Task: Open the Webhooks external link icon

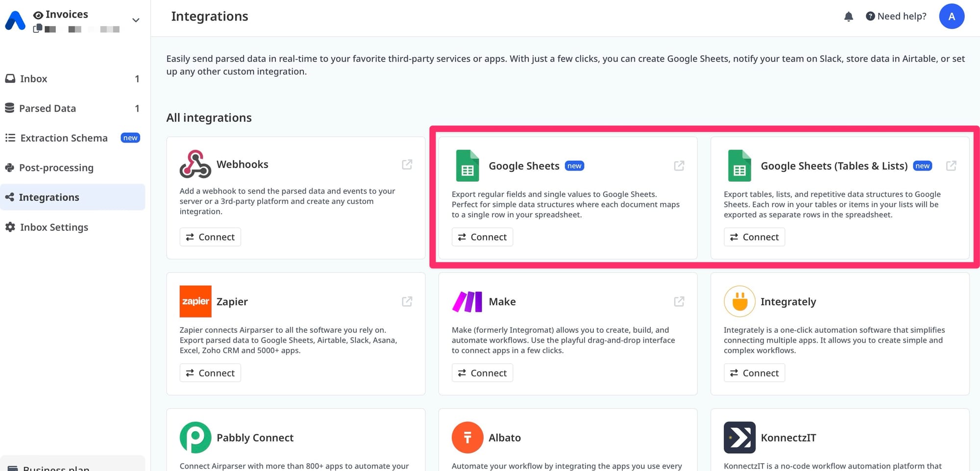Action: (x=407, y=165)
